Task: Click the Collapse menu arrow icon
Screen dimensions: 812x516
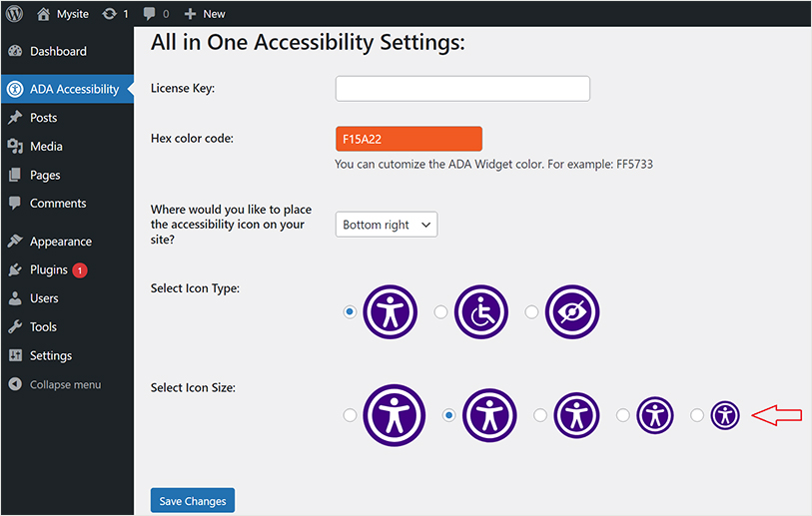Action: tap(16, 384)
